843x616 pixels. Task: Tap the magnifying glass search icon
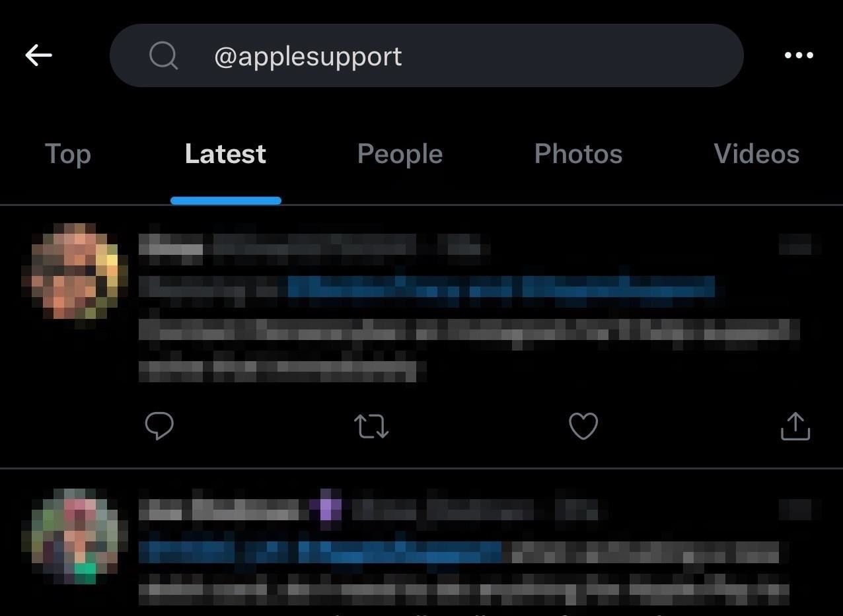pyautogui.click(x=163, y=55)
